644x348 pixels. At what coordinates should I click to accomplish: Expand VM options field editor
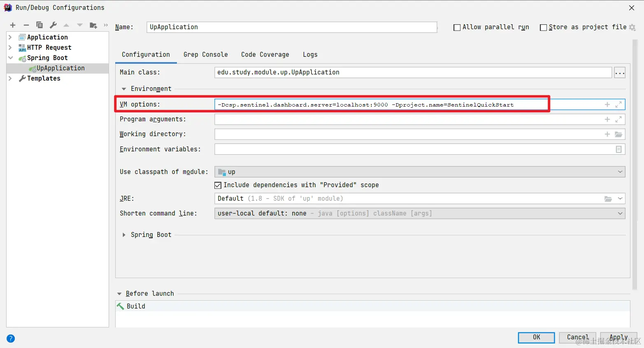tap(618, 104)
